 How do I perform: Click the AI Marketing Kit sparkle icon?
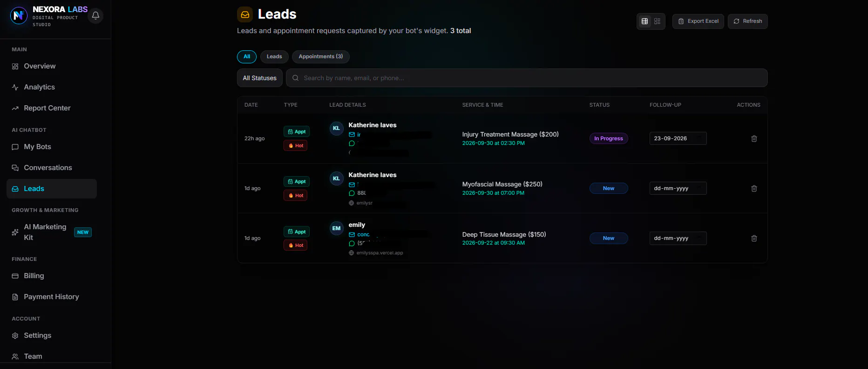[x=15, y=232]
